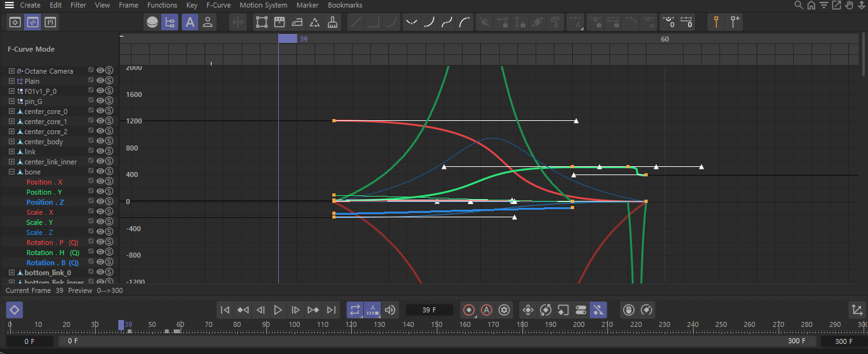
Task: Open the Motion System menu
Action: pyautogui.click(x=263, y=5)
